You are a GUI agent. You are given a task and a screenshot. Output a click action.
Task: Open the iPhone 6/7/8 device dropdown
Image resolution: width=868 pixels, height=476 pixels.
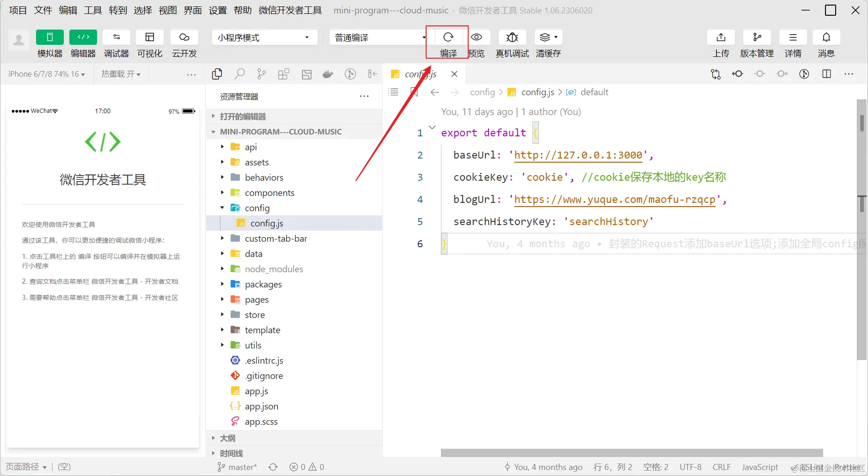point(47,74)
